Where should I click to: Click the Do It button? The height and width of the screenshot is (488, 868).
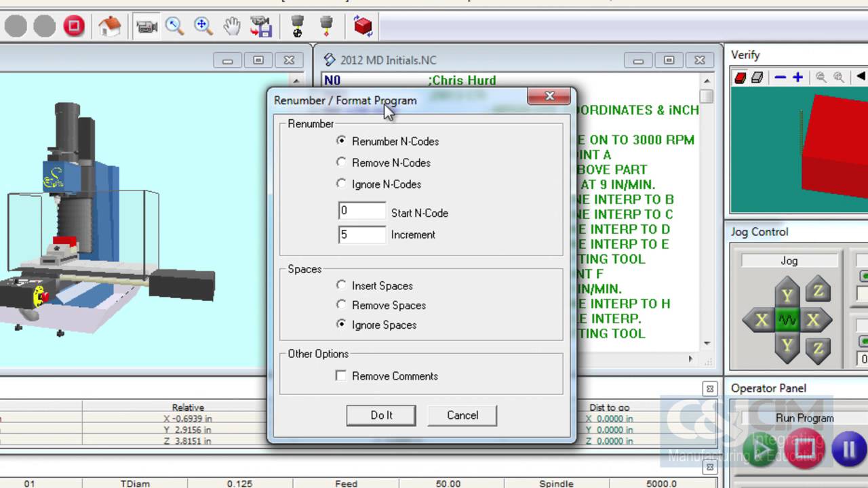point(381,415)
